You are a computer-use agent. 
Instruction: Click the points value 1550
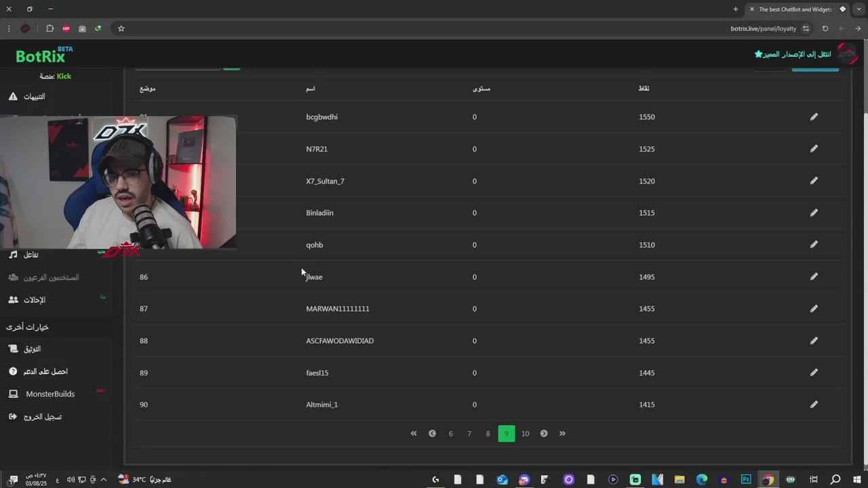pos(647,117)
